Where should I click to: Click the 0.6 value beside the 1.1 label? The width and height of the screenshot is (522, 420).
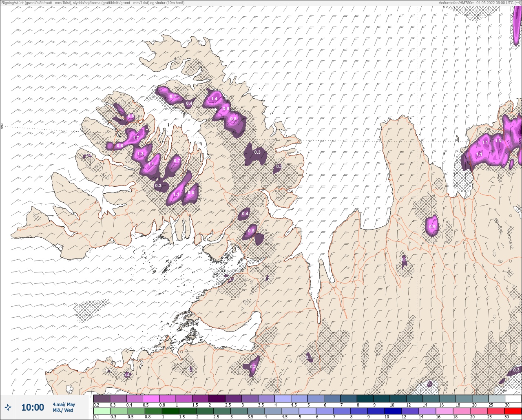click(x=191, y=193)
